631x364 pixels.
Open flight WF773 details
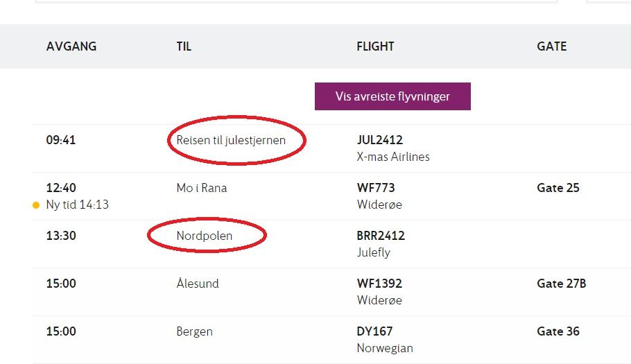pos(376,188)
